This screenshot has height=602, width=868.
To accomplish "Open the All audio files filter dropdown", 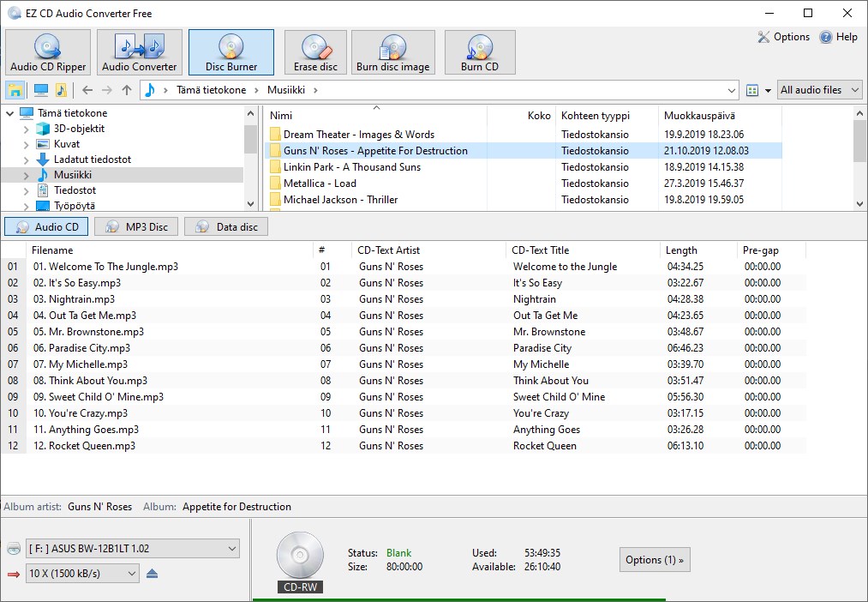I will click(819, 89).
